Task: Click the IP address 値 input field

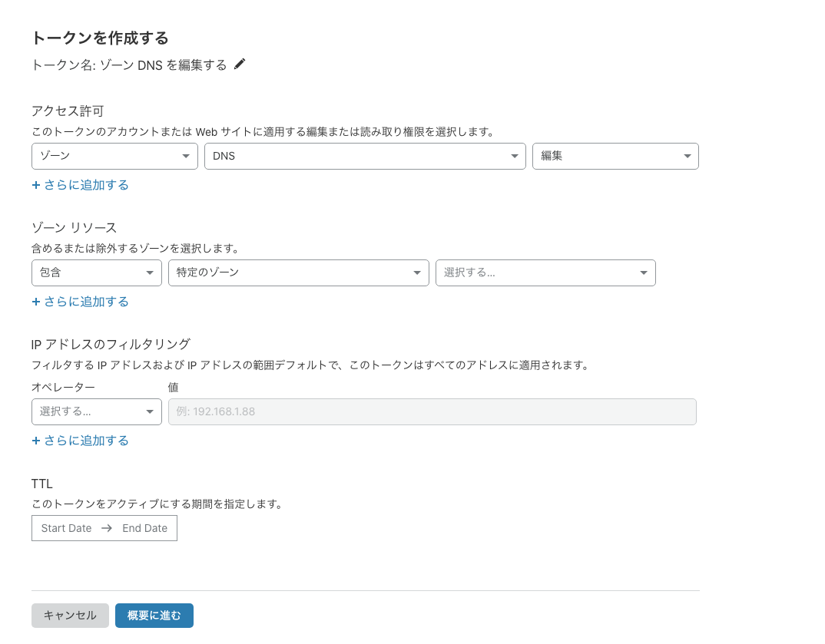Action: click(432, 411)
